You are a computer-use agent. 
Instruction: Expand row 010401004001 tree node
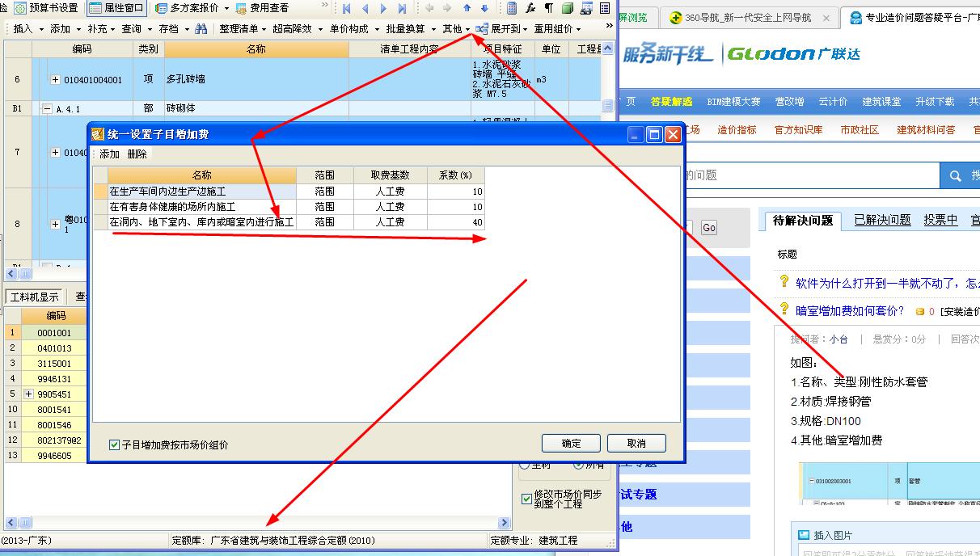point(55,79)
